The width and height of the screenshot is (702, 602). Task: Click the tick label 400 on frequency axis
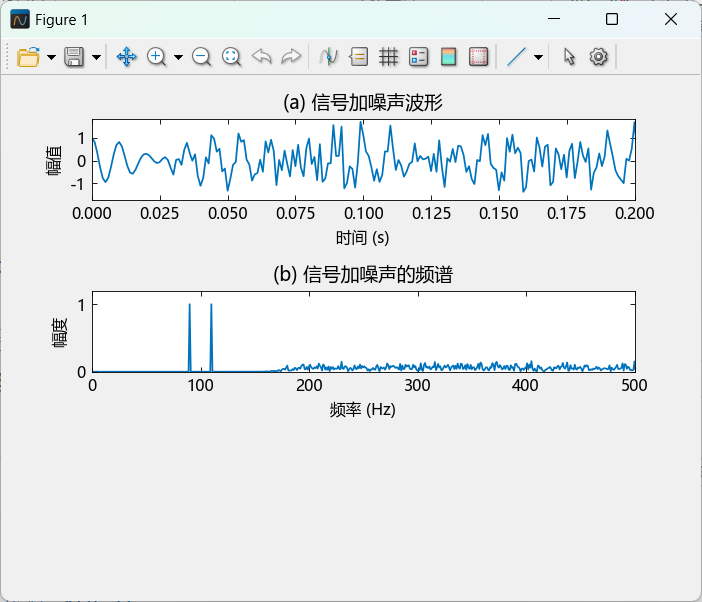pos(526,385)
